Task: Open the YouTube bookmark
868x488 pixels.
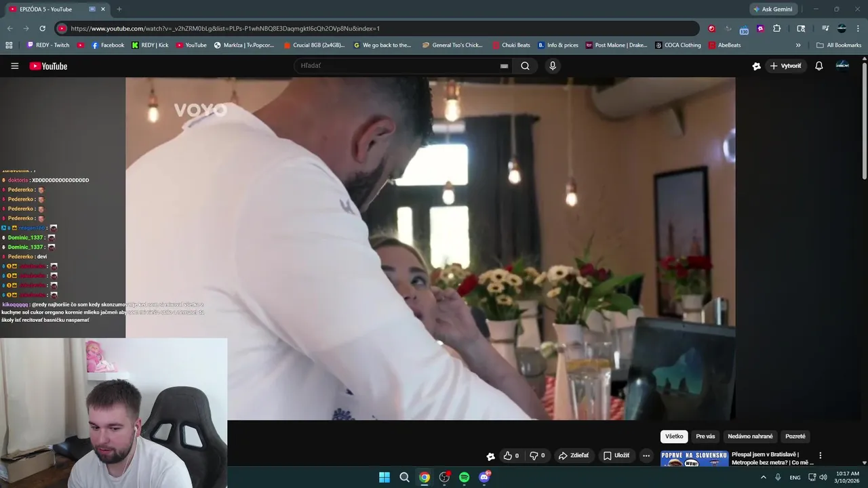Action: tap(191, 45)
